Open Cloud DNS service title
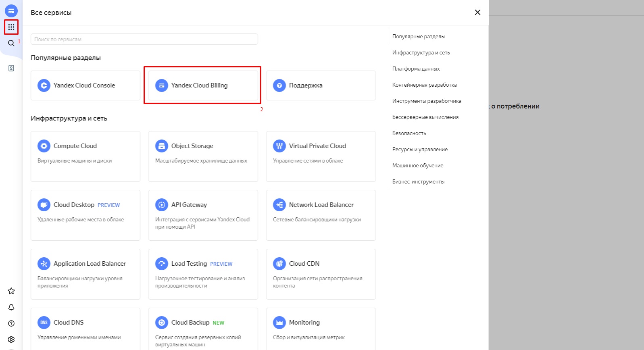This screenshot has height=350, width=644. 69,323
